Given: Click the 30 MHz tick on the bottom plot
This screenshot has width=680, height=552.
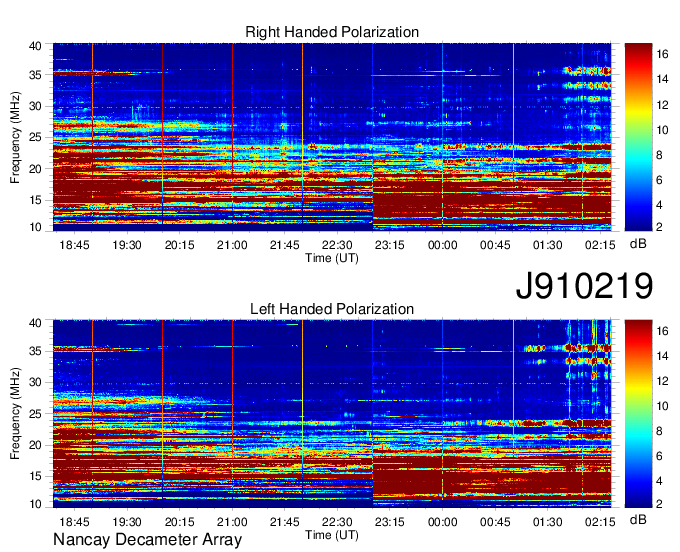Looking at the screenshot, I should pyautogui.click(x=35, y=382).
